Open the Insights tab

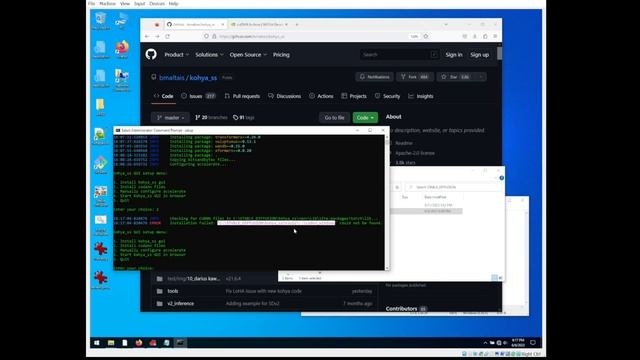421,96
